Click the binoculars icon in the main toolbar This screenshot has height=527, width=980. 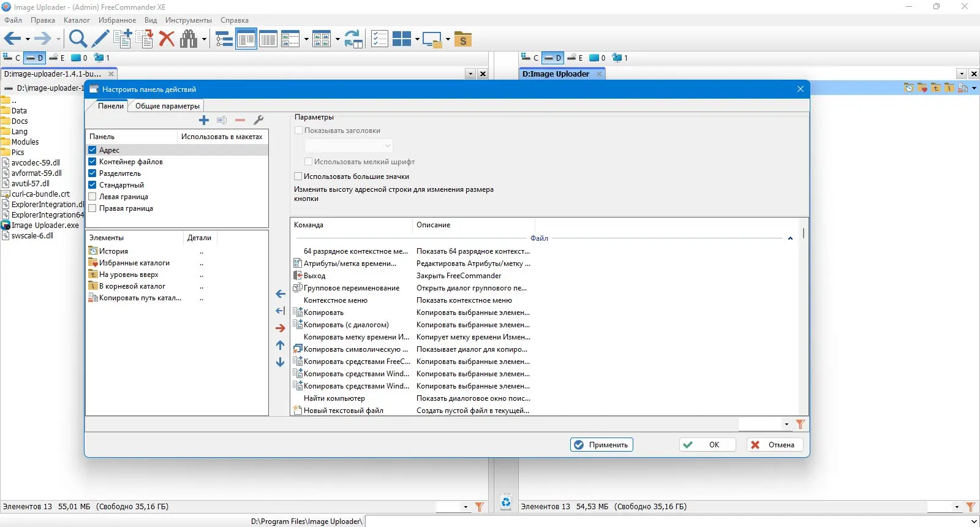[x=189, y=39]
